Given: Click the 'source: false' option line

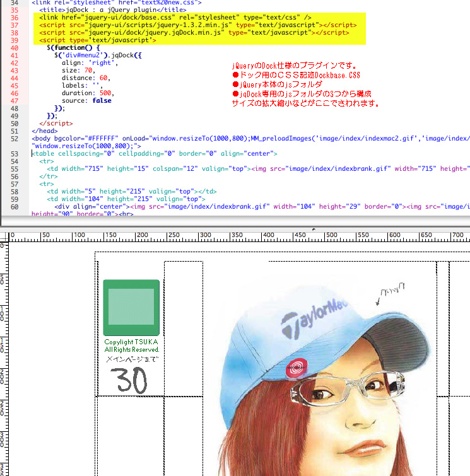Looking at the screenshot, I should pos(86,101).
